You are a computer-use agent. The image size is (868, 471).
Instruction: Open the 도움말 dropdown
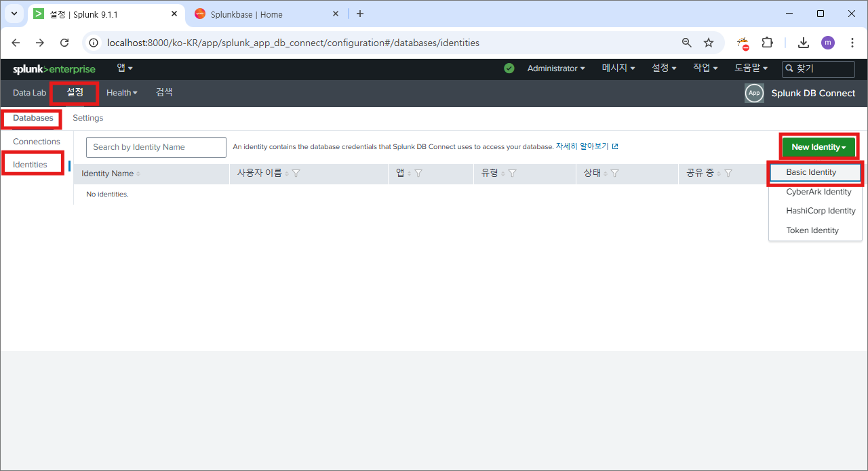751,68
